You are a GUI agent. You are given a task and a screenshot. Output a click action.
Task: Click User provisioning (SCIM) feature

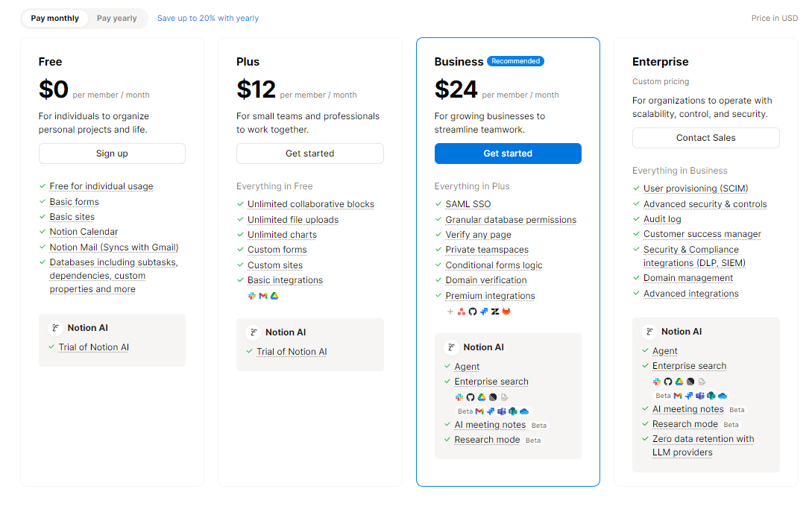click(696, 189)
